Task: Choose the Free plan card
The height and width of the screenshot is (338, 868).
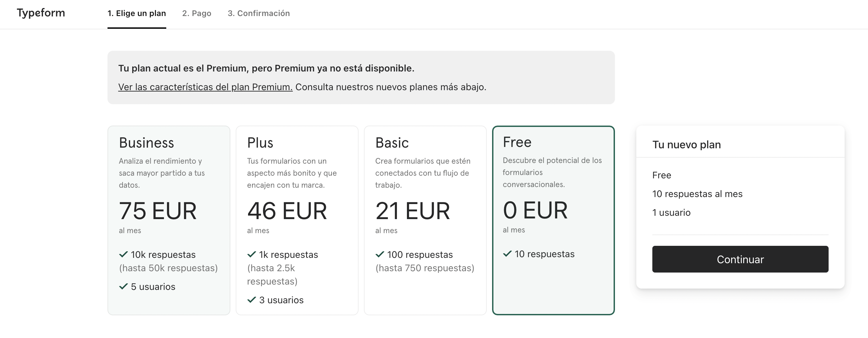Action: (553, 220)
